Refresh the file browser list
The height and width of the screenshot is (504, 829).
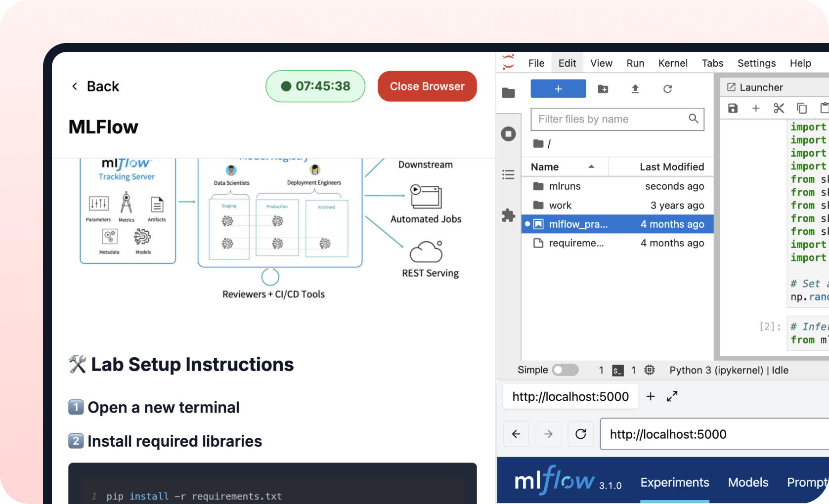point(667,89)
